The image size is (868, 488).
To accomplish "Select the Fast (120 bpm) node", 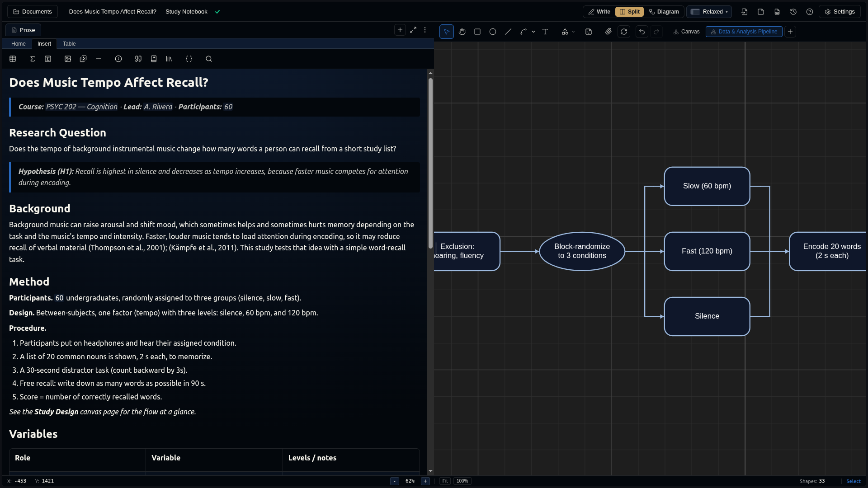I will pos(707,251).
